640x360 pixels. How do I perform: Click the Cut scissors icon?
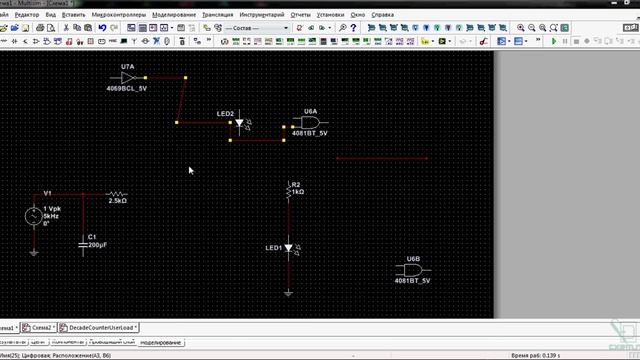(x=66, y=28)
